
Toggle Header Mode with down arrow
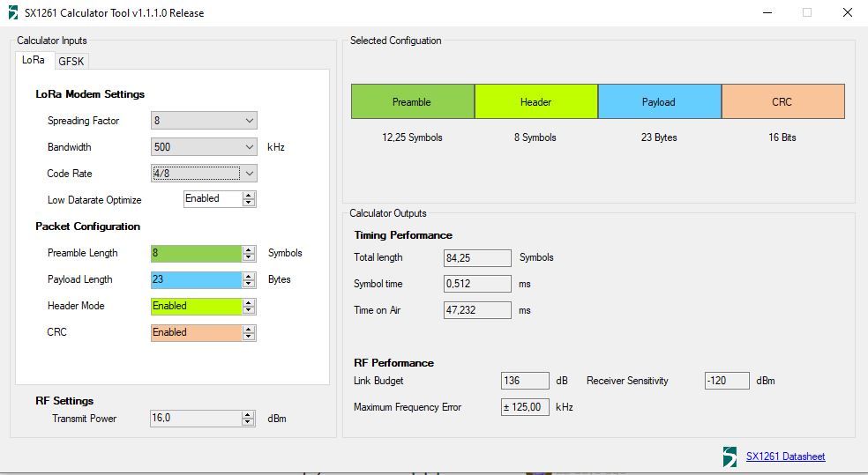coord(249,309)
